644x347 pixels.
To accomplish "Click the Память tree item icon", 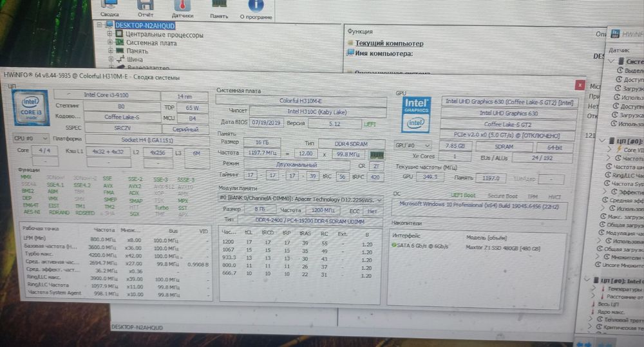I will click(x=120, y=50).
